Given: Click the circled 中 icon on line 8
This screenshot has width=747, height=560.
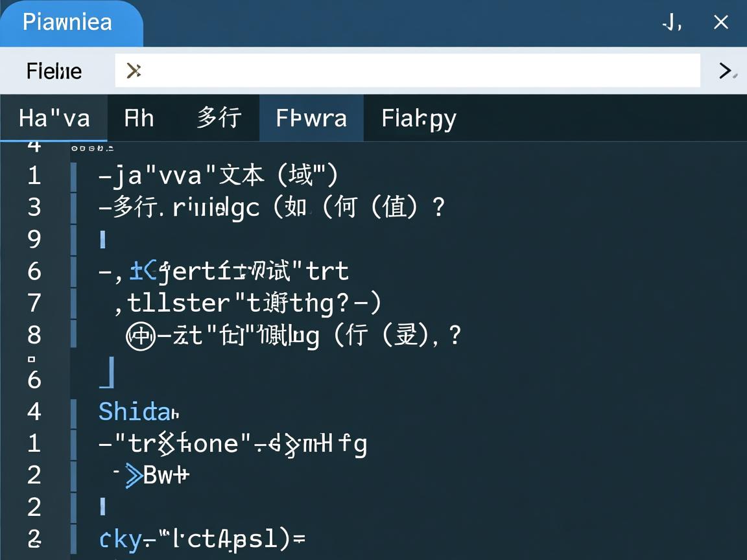Looking at the screenshot, I should click(140, 336).
